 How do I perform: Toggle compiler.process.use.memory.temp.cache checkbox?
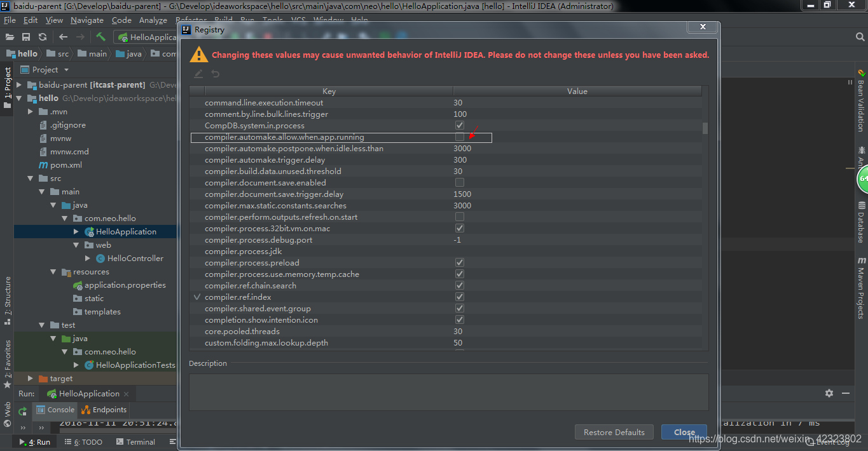[x=460, y=274]
